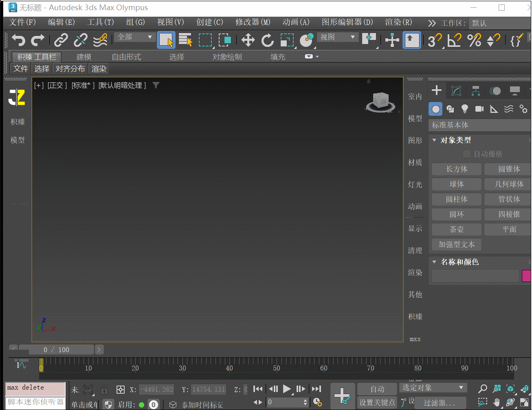Image resolution: width=532 pixels, height=410 pixels.
Task: Select Cameras category icon
Action: [479, 109]
